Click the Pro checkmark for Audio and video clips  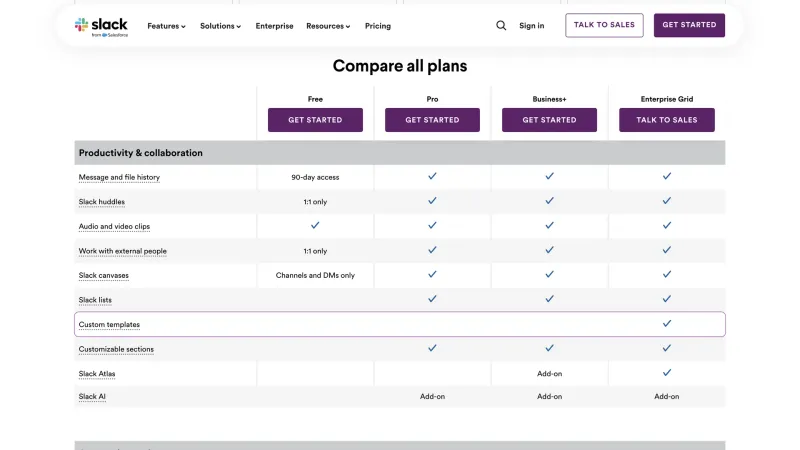(432, 225)
